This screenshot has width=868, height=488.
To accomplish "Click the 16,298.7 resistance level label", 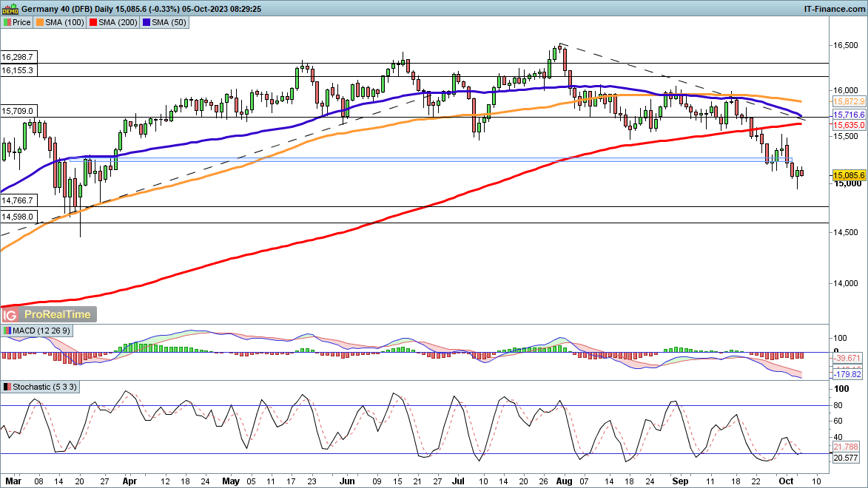I will (18, 57).
